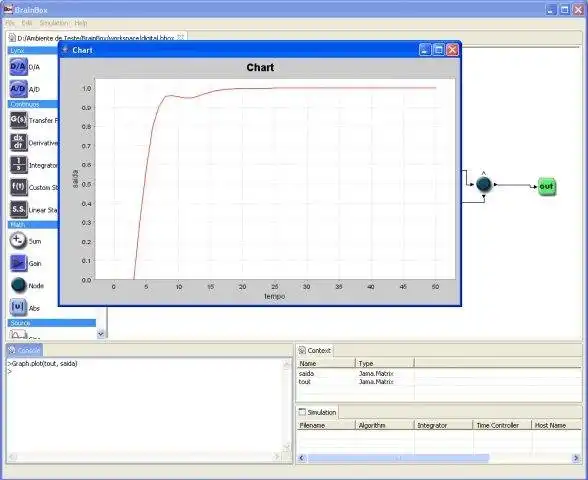Activate the Context tab
This screenshot has height=480, width=588.
pyautogui.click(x=315, y=350)
